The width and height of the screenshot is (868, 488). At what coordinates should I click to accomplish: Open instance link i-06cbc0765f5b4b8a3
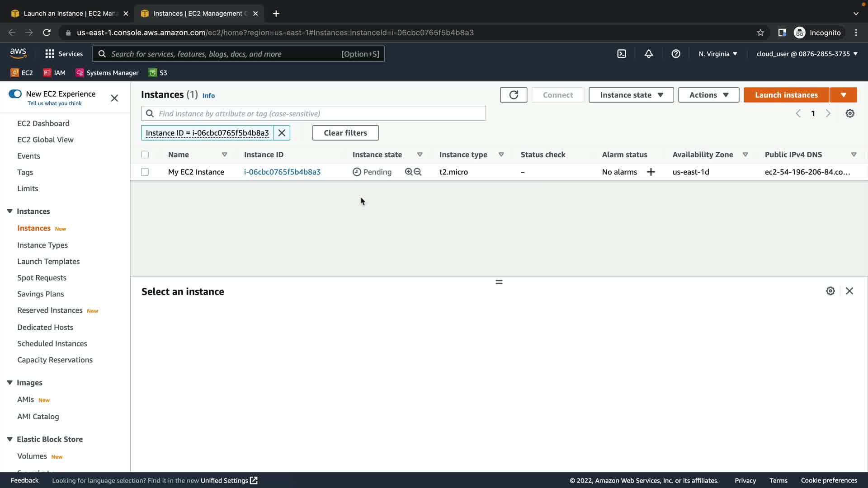click(282, 172)
